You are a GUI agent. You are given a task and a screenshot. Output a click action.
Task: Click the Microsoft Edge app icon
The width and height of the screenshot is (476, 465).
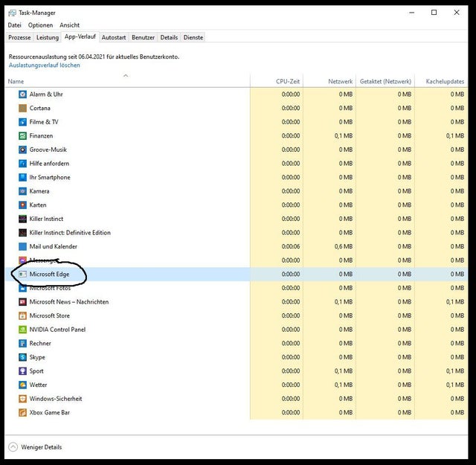click(22, 275)
